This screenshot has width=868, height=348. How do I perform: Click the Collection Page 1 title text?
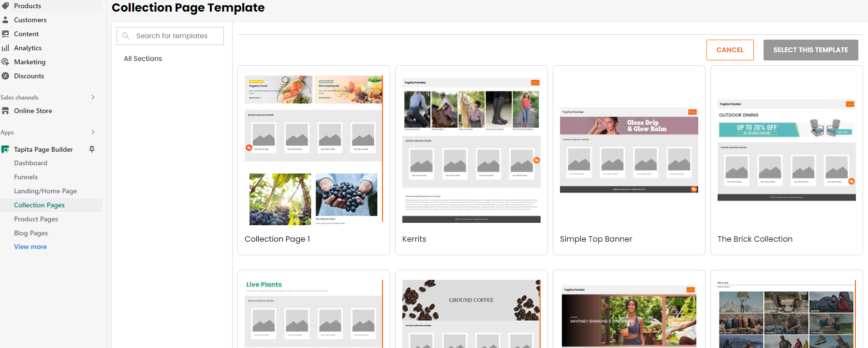click(x=277, y=239)
